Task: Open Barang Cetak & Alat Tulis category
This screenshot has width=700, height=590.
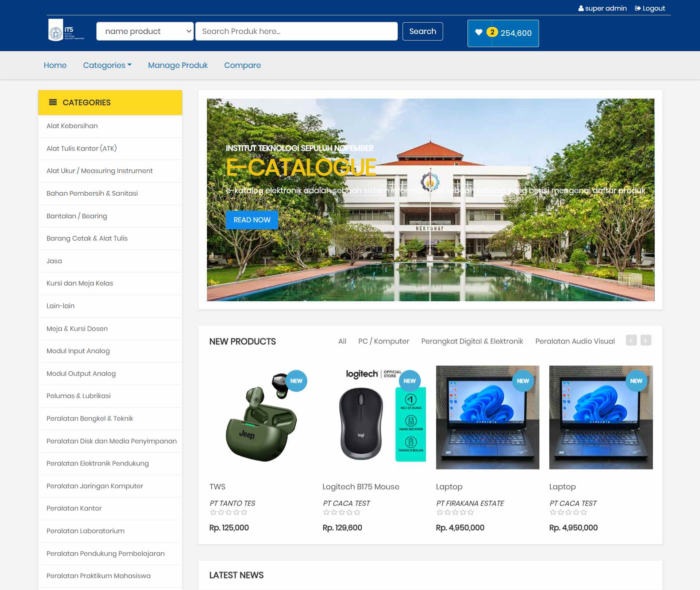Action: point(110,238)
